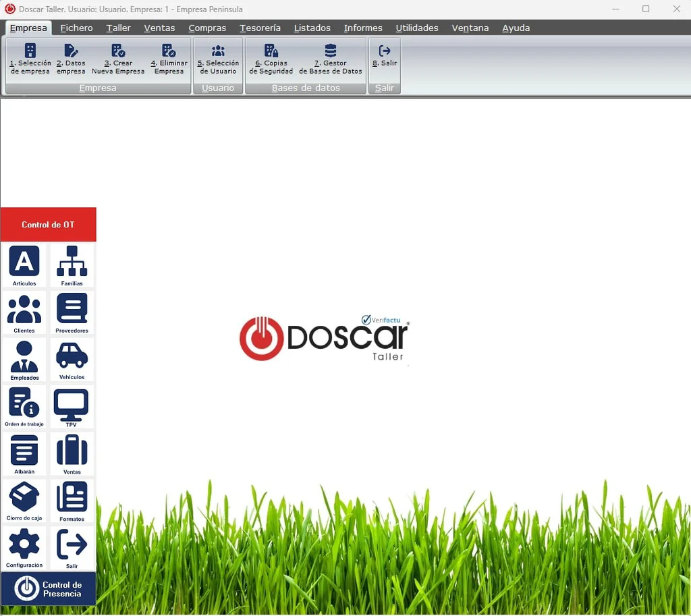Launch Gestor de Bases de Datos
691x616 pixels.
[x=331, y=59]
